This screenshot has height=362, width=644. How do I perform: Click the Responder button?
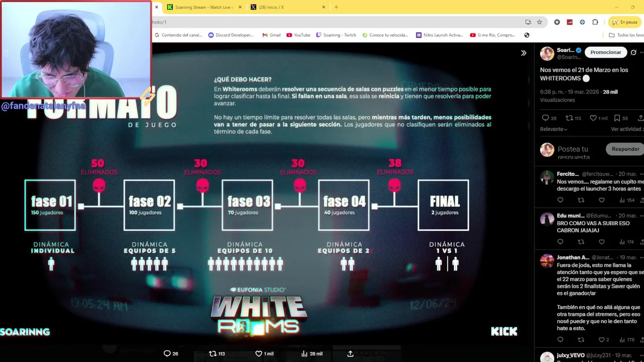(x=625, y=149)
